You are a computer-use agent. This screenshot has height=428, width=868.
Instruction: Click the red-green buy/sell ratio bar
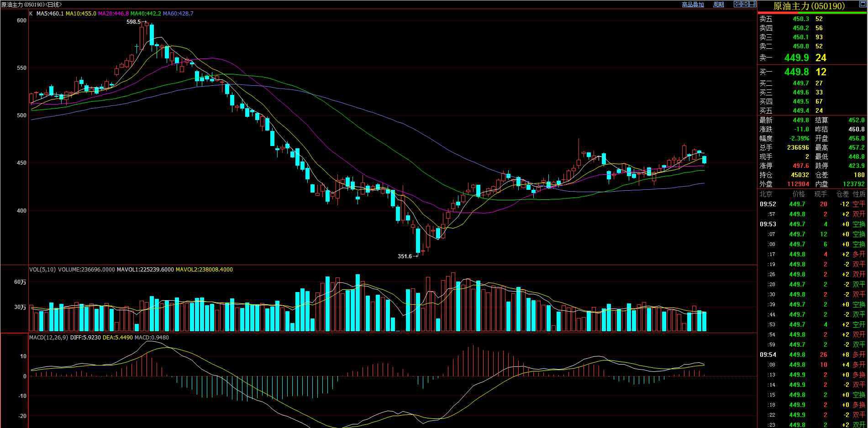[x=812, y=13]
